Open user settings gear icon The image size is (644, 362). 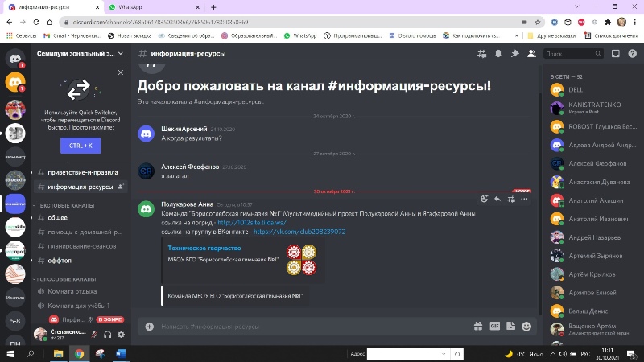point(122,335)
